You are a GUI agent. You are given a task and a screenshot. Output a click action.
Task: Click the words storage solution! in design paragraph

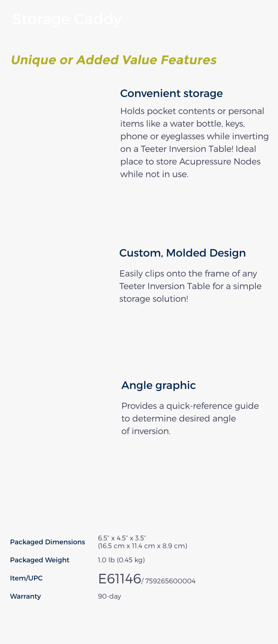[x=154, y=299]
